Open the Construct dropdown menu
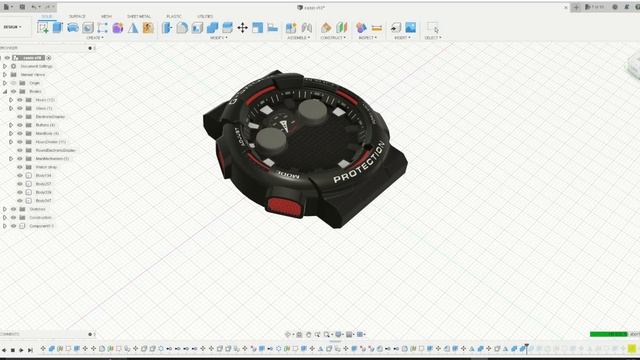 pyautogui.click(x=333, y=38)
